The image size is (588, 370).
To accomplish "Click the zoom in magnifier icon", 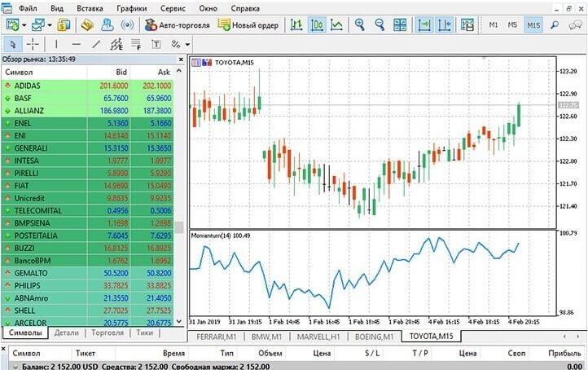I will point(360,25).
